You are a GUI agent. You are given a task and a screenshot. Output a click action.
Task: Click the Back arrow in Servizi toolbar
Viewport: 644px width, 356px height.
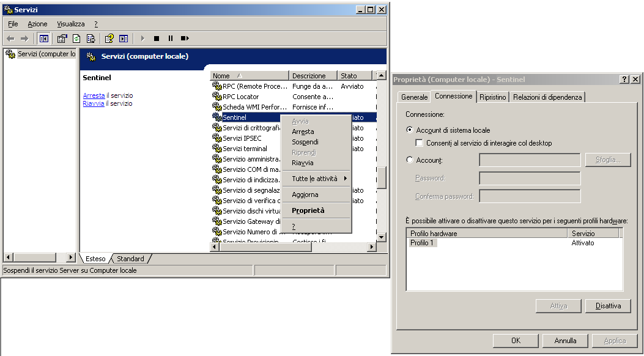pyautogui.click(x=10, y=39)
